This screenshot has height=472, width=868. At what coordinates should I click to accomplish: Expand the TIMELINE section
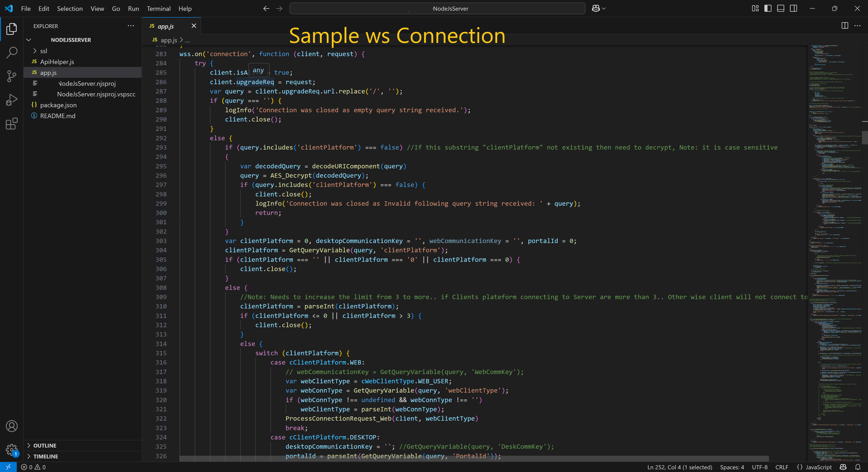[x=83, y=456]
